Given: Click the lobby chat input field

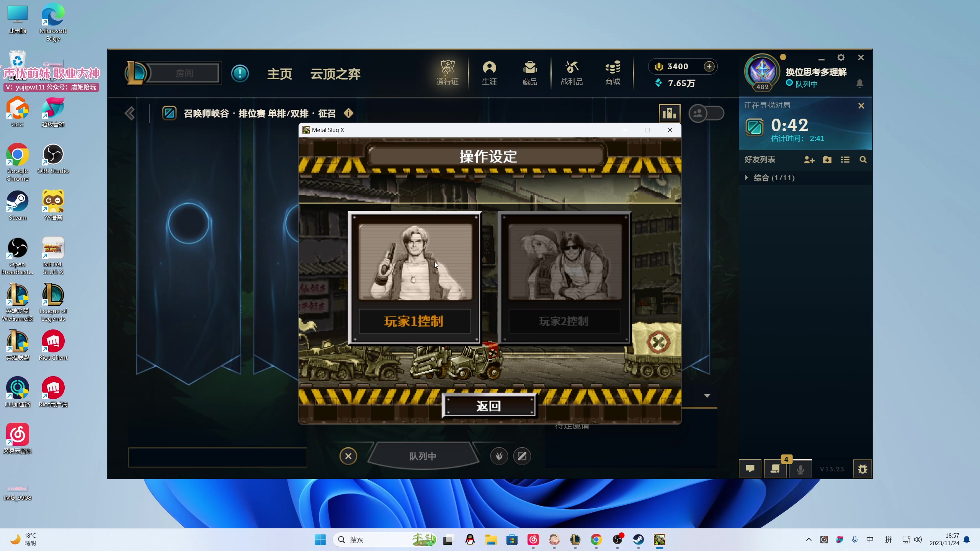Looking at the screenshot, I should [x=217, y=457].
